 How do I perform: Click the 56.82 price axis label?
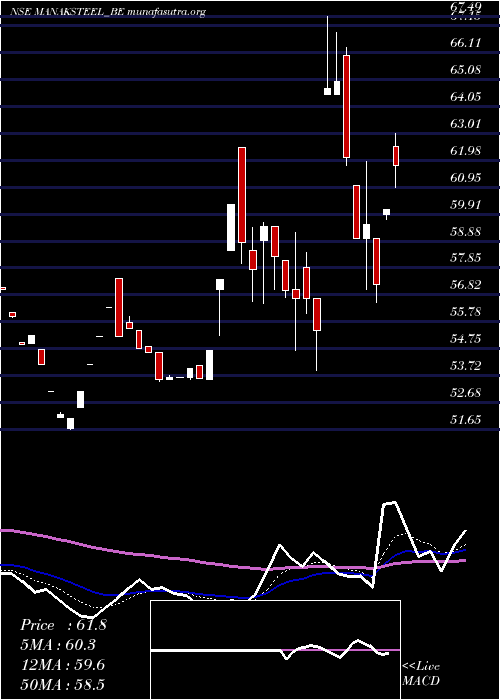click(466, 285)
